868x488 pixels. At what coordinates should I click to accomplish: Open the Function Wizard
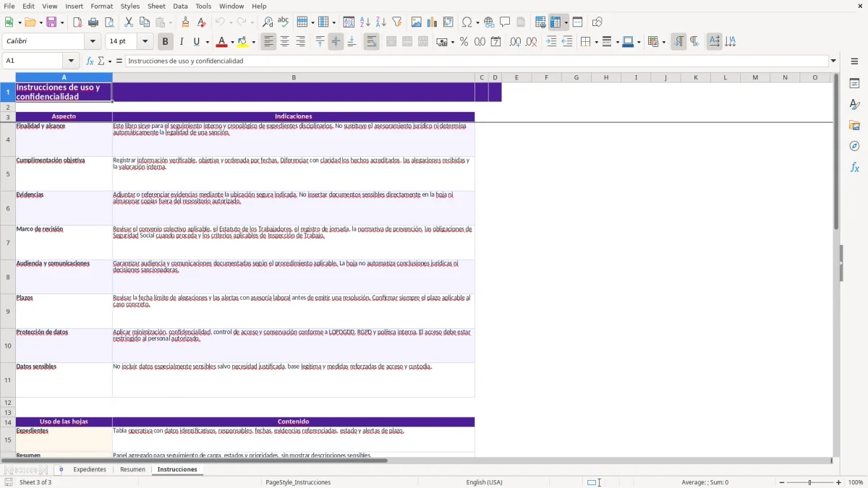[90, 61]
